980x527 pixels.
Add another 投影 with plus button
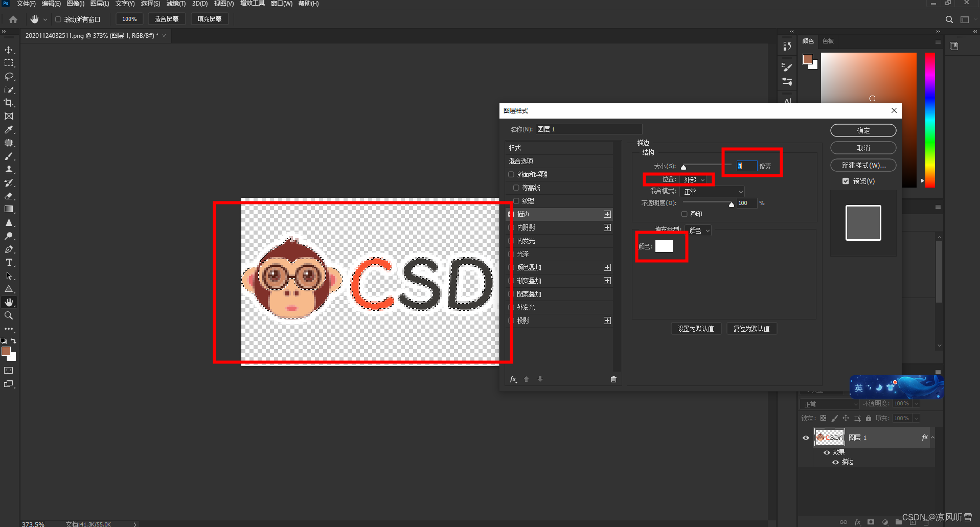pos(607,320)
